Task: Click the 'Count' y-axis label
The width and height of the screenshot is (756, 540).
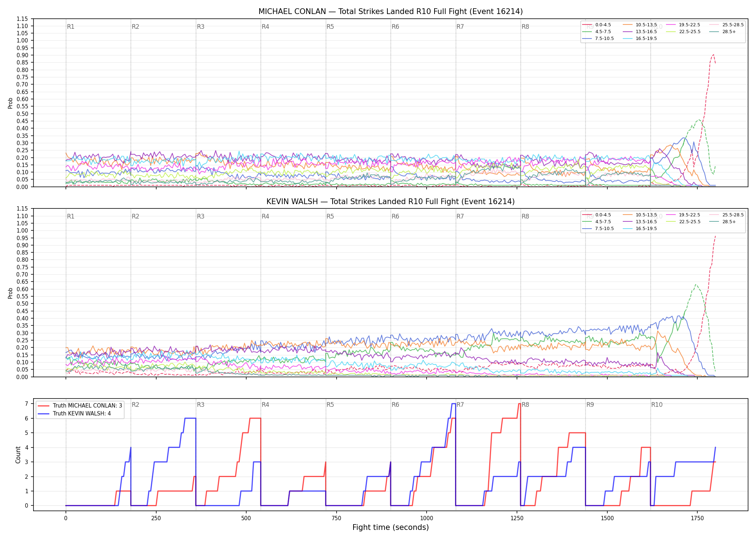Action: click(18, 455)
